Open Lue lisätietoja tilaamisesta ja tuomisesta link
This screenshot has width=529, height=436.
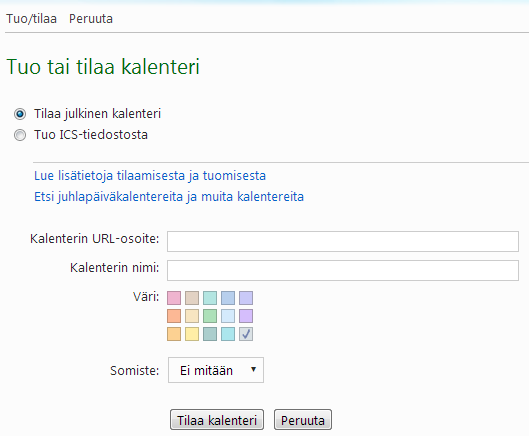point(150,176)
